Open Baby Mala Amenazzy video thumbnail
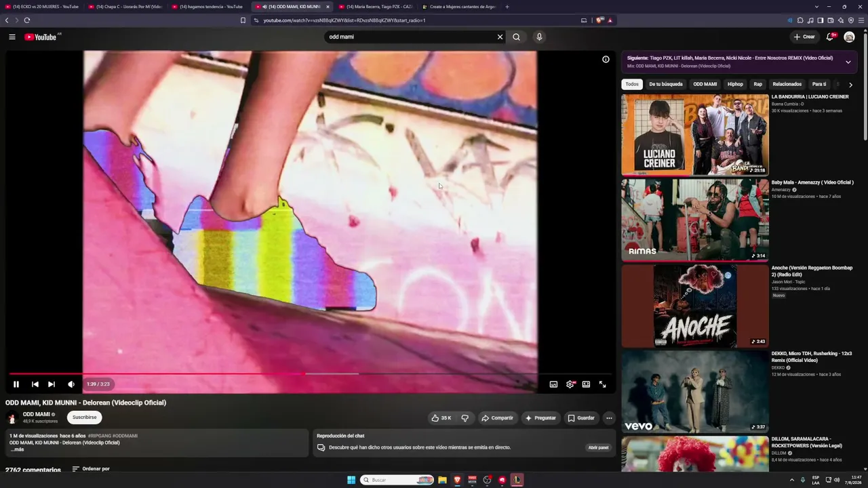Screen dimensions: 868x488 click(695, 220)
